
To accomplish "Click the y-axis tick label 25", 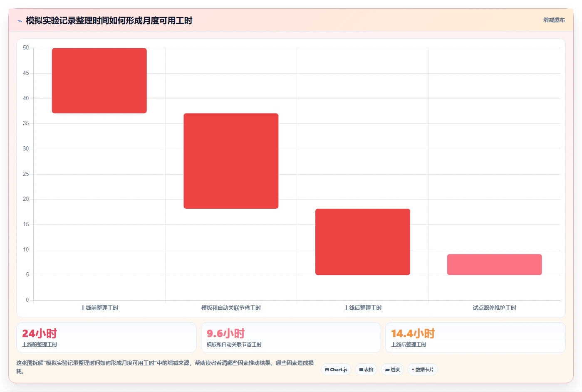I will 26,174.
